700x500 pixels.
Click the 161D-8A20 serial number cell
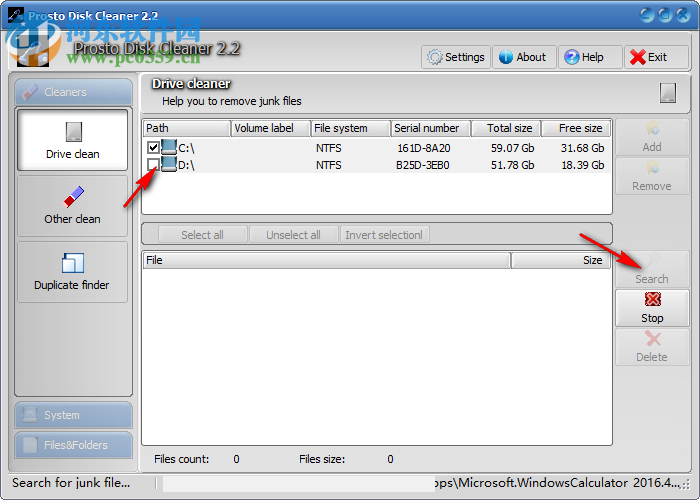pyautogui.click(x=424, y=148)
